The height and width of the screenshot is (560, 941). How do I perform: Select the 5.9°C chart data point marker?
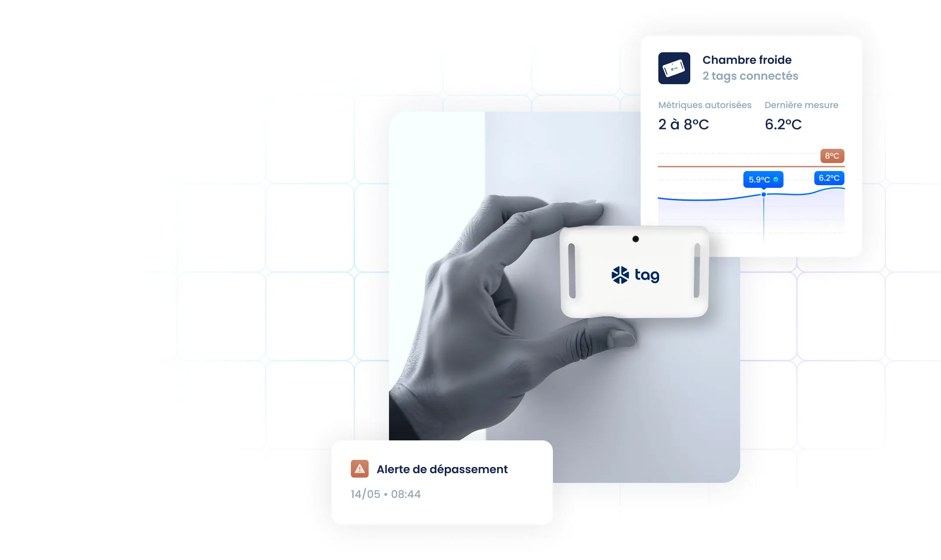tap(764, 194)
